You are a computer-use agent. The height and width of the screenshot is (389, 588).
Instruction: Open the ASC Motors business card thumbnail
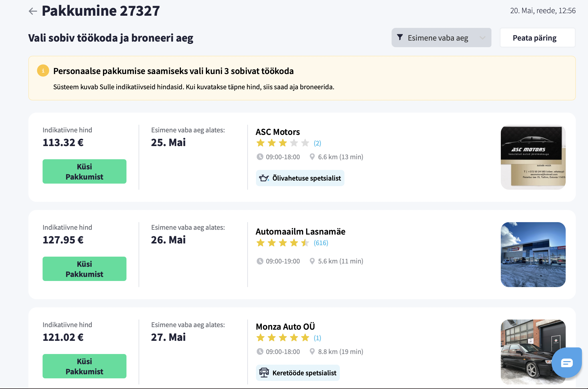point(533,157)
